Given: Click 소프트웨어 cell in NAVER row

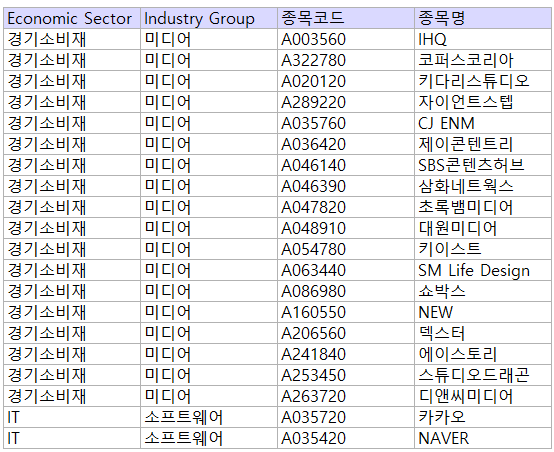Looking at the screenshot, I should pyautogui.click(x=209, y=439).
